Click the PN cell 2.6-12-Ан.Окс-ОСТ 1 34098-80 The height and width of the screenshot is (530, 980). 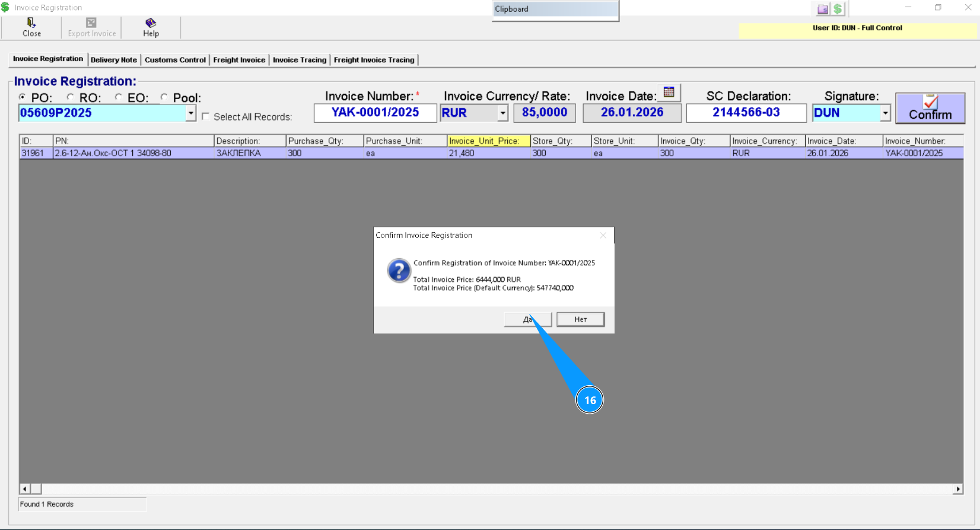pos(133,153)
